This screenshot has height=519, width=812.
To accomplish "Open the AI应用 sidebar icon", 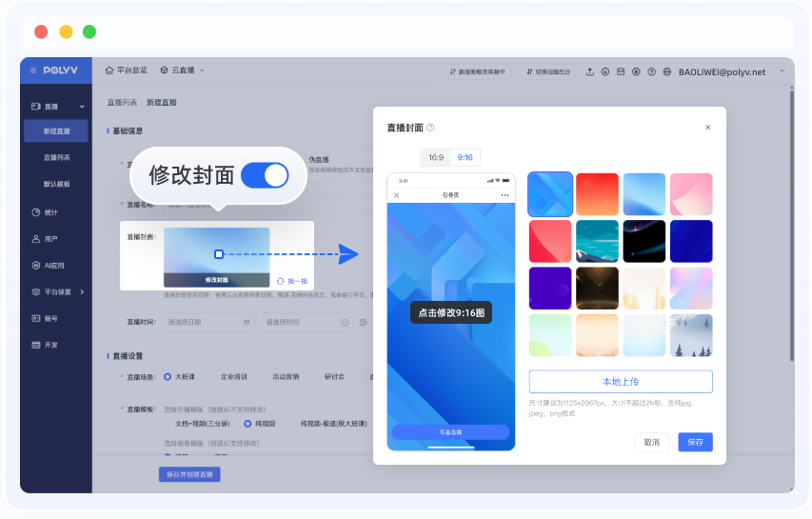I will click(x=36, y=265).
